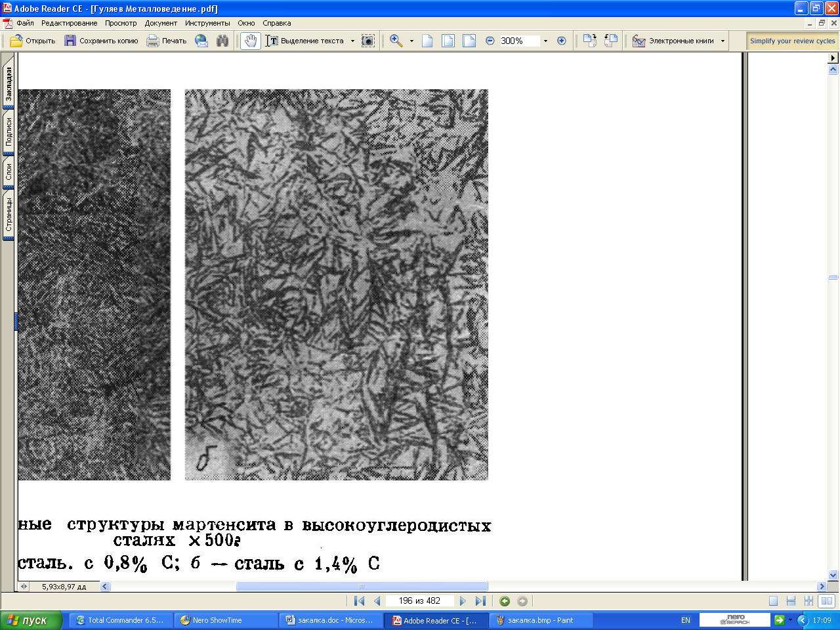Click the пуск Start button
This screenshot has width=840, height=630.
[x=31, y=620]
